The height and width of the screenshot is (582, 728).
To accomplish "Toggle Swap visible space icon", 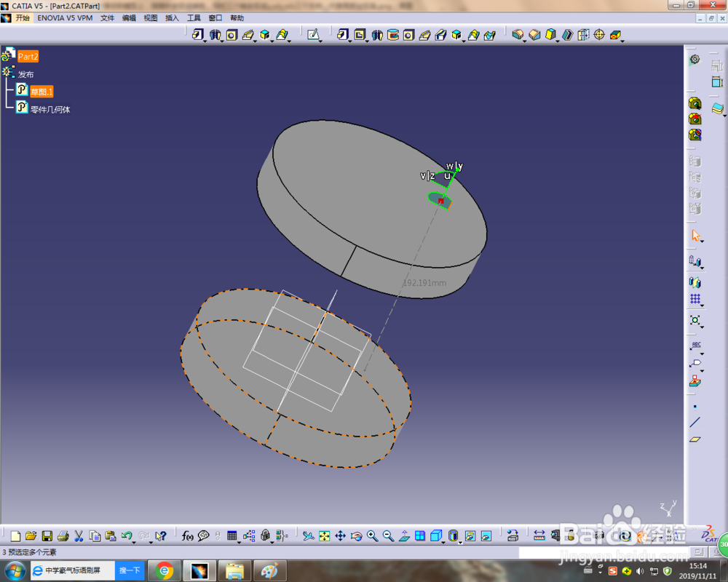I will 486,536.
